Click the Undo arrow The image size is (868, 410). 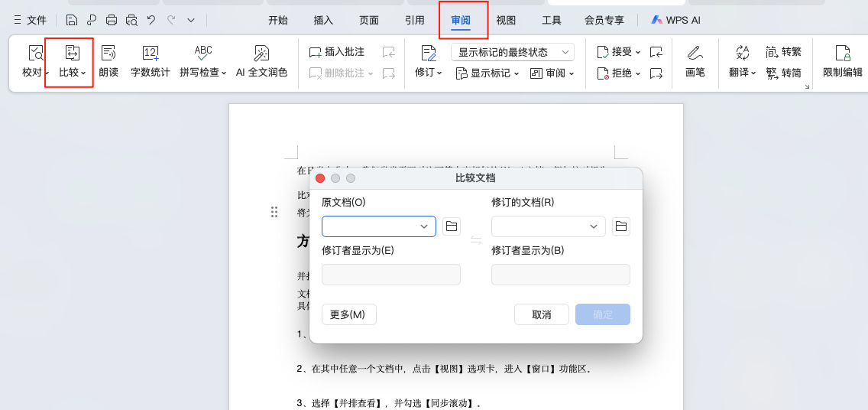coord(151,20)
